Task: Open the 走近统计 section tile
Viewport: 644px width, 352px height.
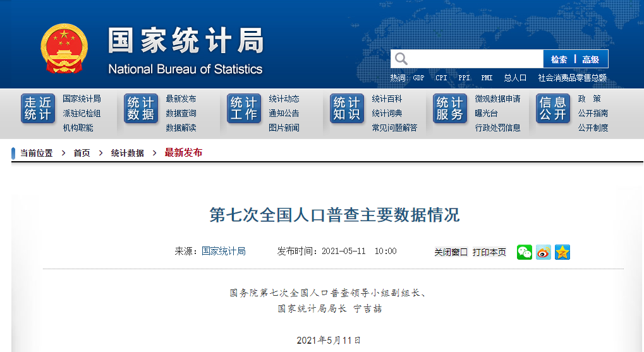Action: [38, 109]
